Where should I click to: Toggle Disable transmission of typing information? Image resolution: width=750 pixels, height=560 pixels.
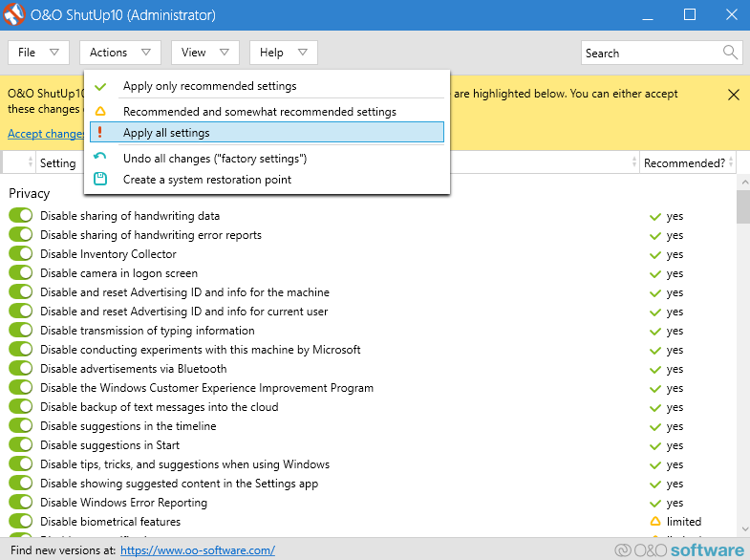[x=21, y=330]
